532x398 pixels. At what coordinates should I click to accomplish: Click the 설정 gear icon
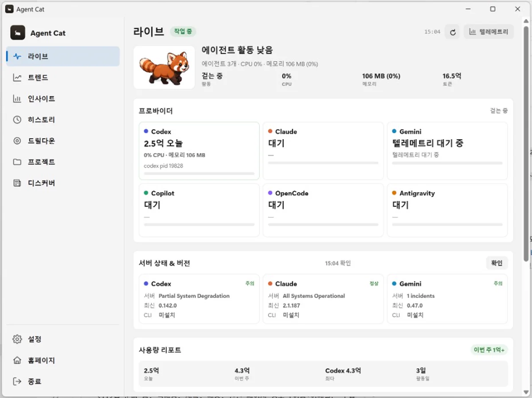(17, 339)
